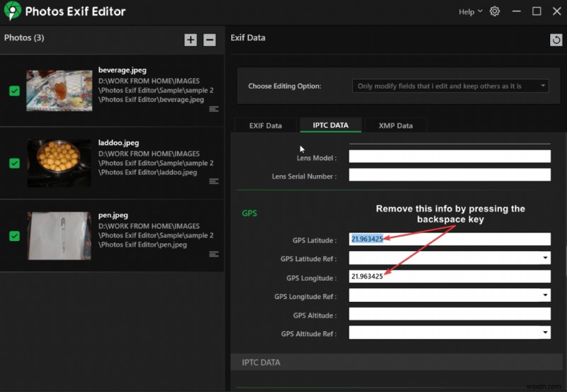The width and height of the screenshot is (567, 392).
Task: Toggle the laddoo.jpeg checkbox
Action: pyautogui.click(x=14, y=163)
